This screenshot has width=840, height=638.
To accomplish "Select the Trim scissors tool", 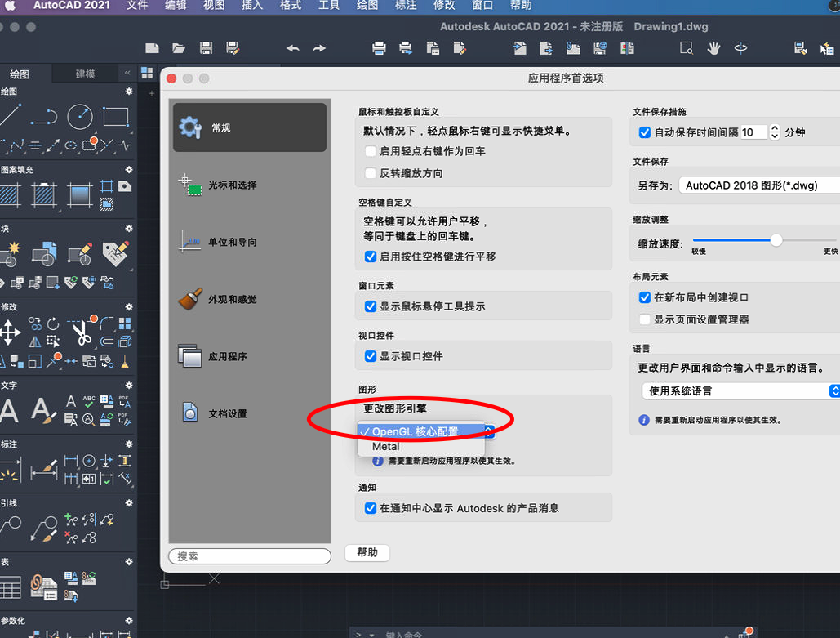I will coord(82,332).
